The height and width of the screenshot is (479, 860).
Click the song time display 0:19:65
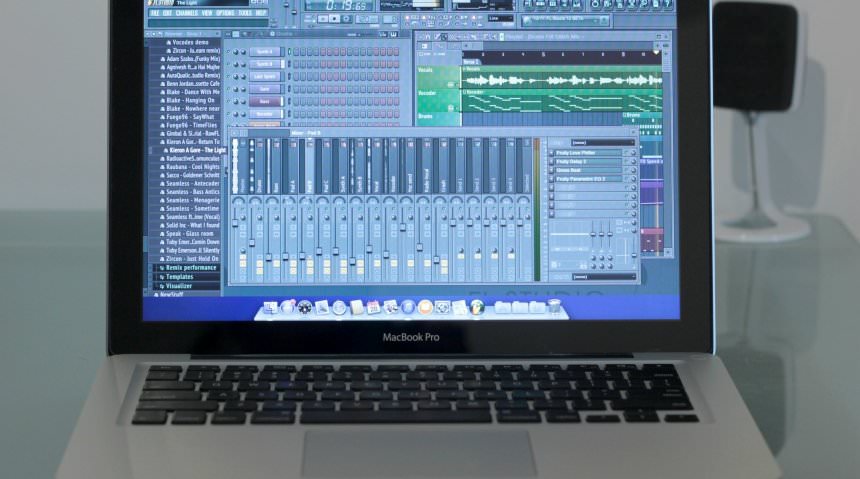point(346,5)
